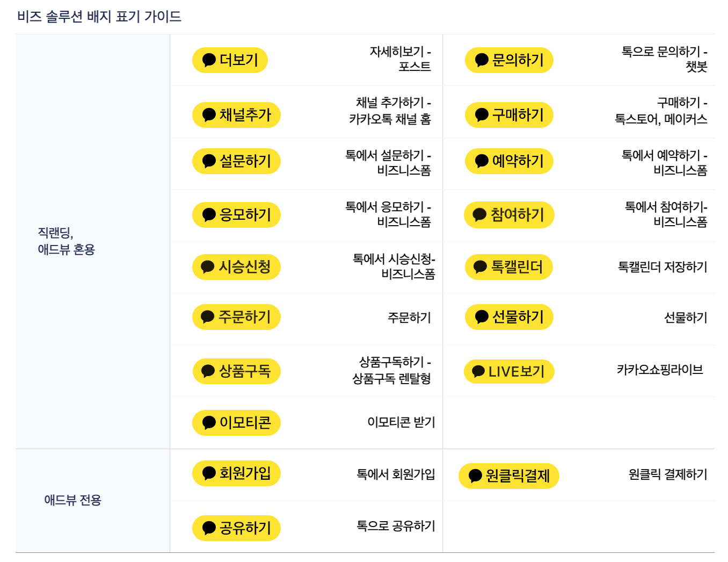This screenshot has width=728, height=562.
Task: Select the 채널추가 badge button
Action: click(236, 115)
